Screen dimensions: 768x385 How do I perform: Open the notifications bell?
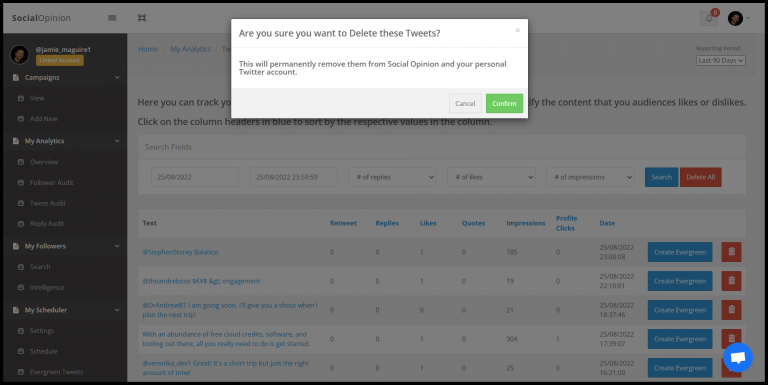[709, 19]
